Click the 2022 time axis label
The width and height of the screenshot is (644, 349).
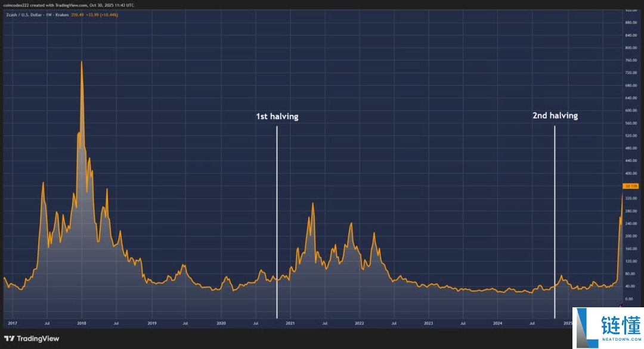click(360, 323)
